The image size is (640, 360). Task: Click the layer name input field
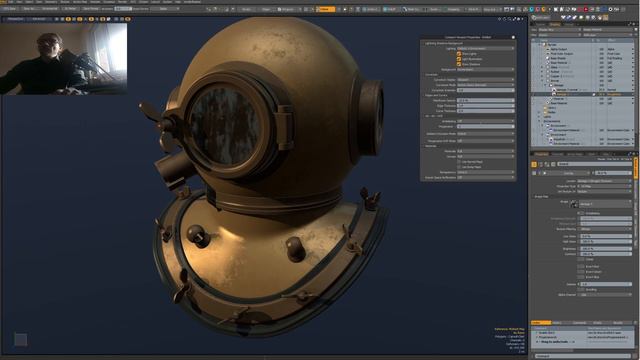[x=594, y=164]
